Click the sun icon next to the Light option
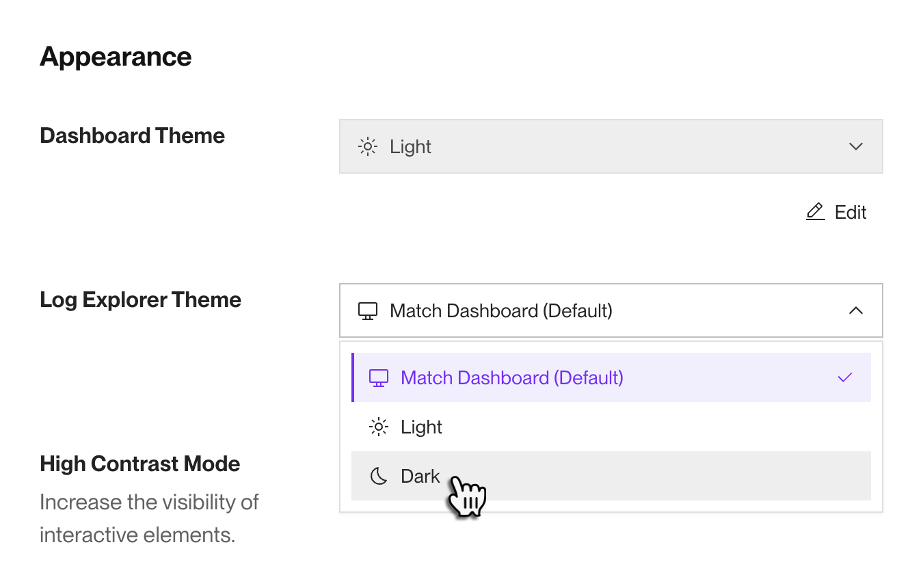 378,427
